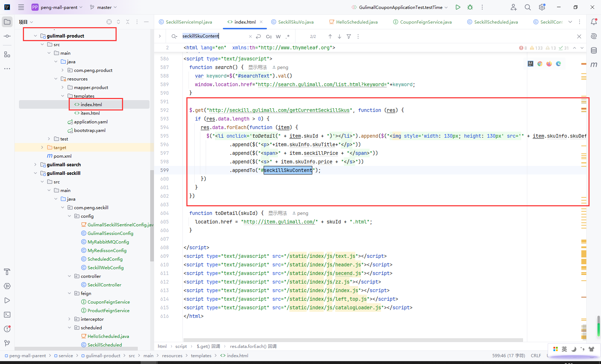
Task: Filter search results funnel icon
Action: (x=349, y=36)
